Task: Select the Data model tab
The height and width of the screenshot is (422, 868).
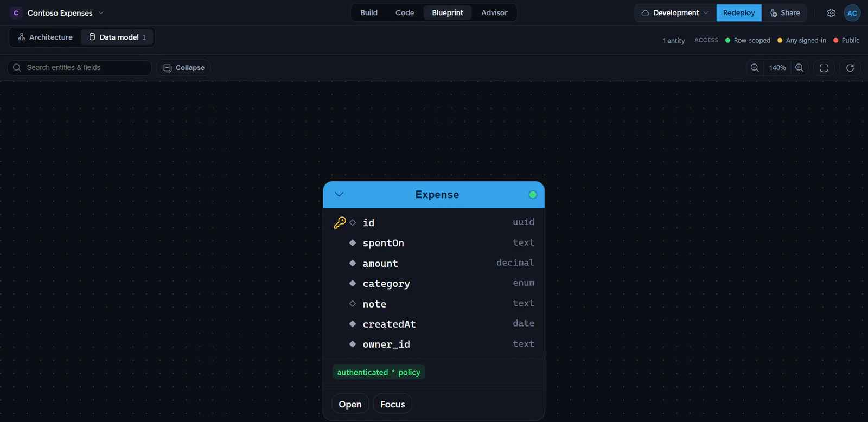Action: (118, 37)
